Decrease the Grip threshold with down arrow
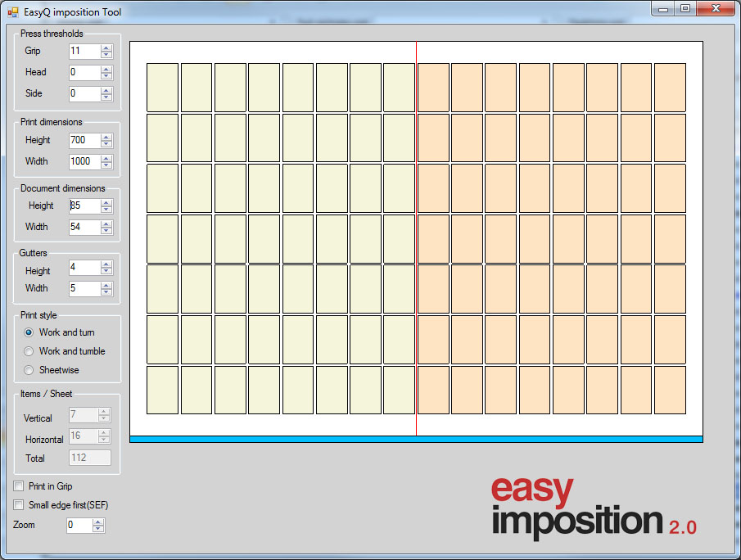This screenshot has width=741, height=560. [x=106, y=55]
